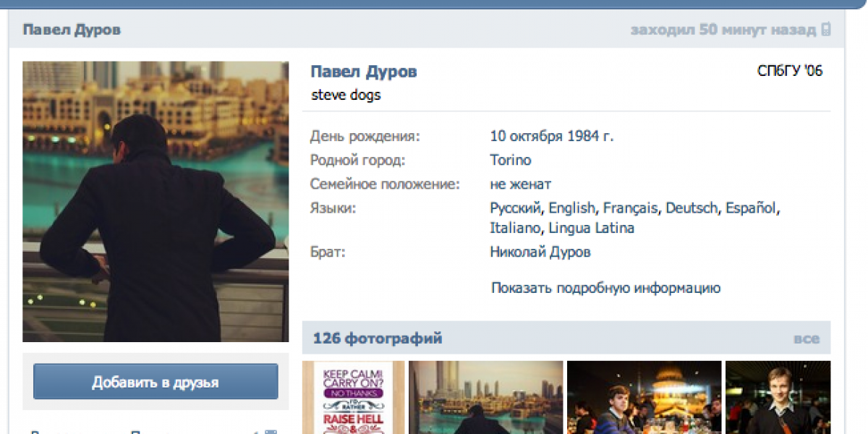Open the restaurant table photo thumbnail
868x434 pixels.
click(x=644, y=397)
